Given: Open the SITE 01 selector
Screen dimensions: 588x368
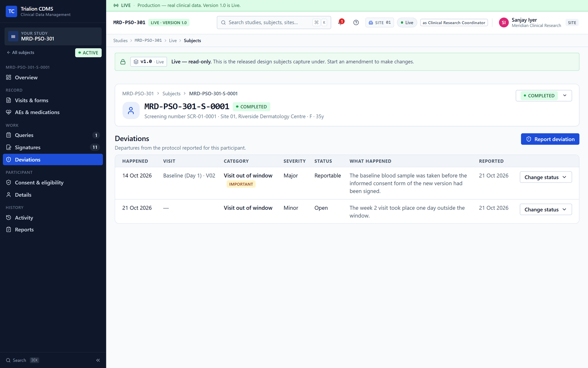Looking at the screenshot, I should click(x=379, y=22).
